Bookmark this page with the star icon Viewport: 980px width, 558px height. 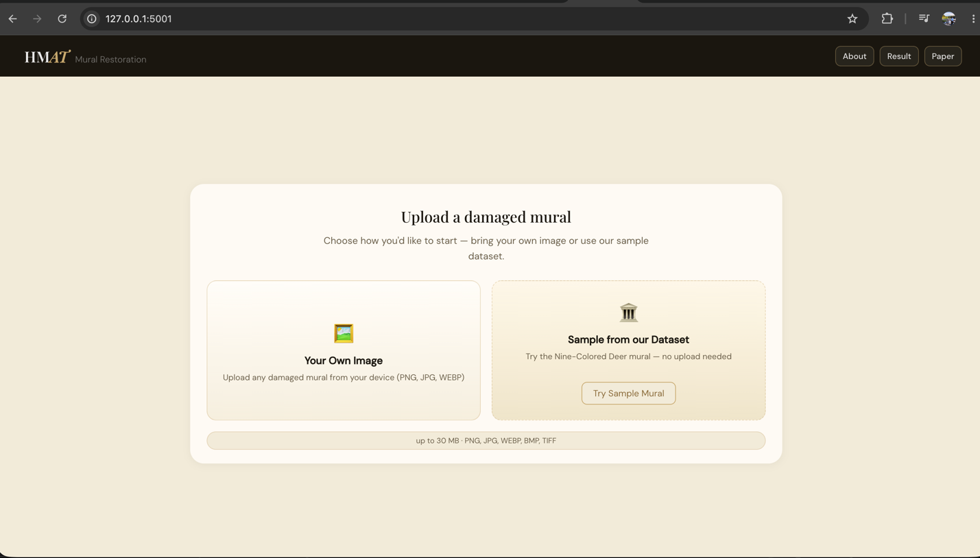click(852, 19)
